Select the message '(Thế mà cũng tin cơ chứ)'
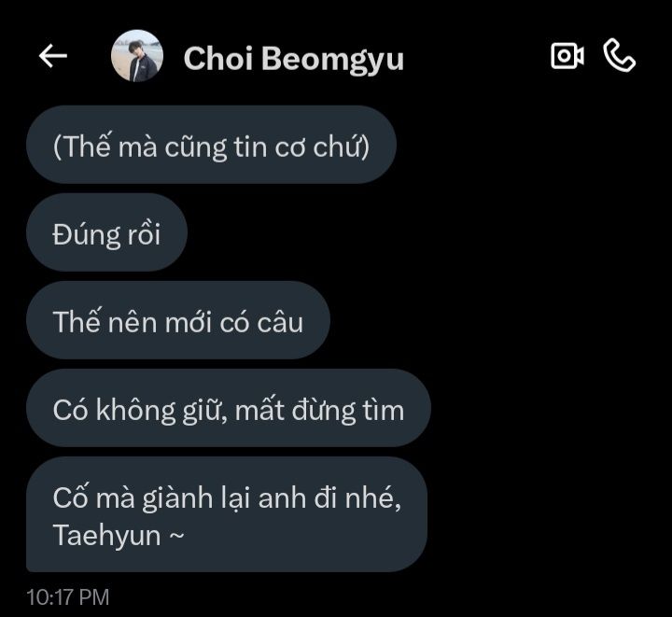Image resolution: width=672 pixels, height=617 pixels. coord(211,145)
